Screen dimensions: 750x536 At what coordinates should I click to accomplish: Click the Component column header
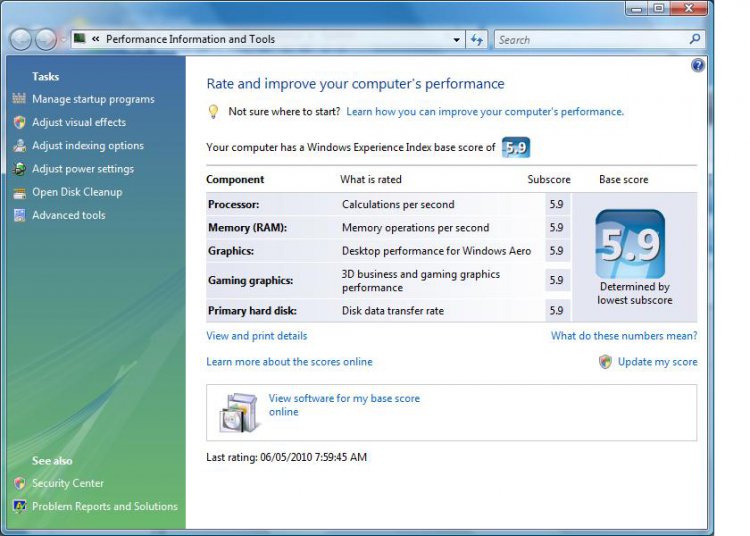pos(235,180)
